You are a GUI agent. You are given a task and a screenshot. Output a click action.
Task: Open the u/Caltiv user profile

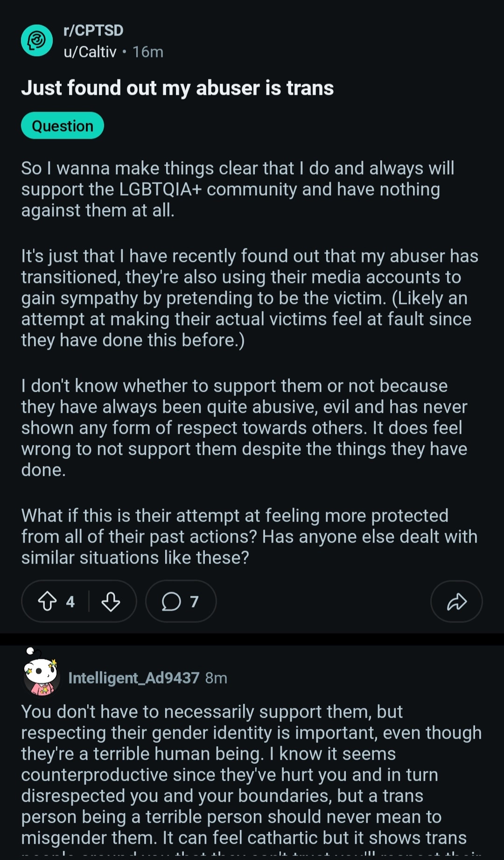[90, 52]
